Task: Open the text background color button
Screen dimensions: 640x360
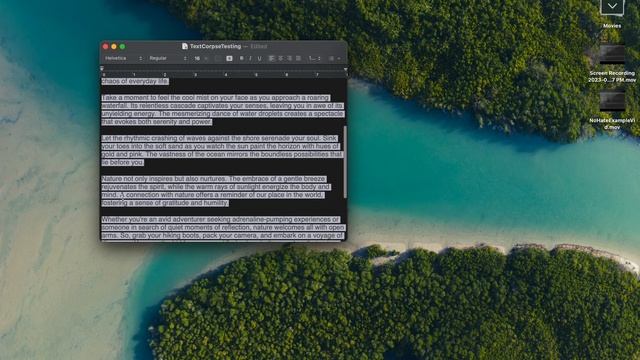Action: 229,58
